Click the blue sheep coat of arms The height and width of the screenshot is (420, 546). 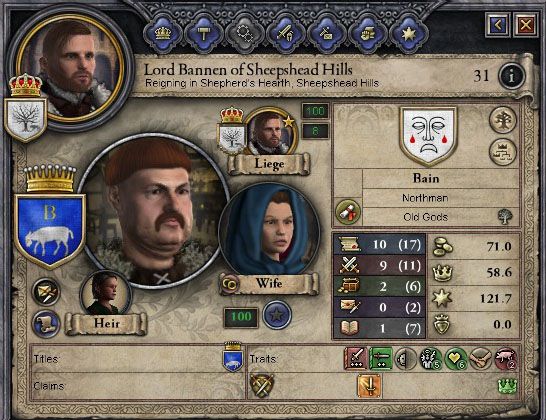[50, 231]
